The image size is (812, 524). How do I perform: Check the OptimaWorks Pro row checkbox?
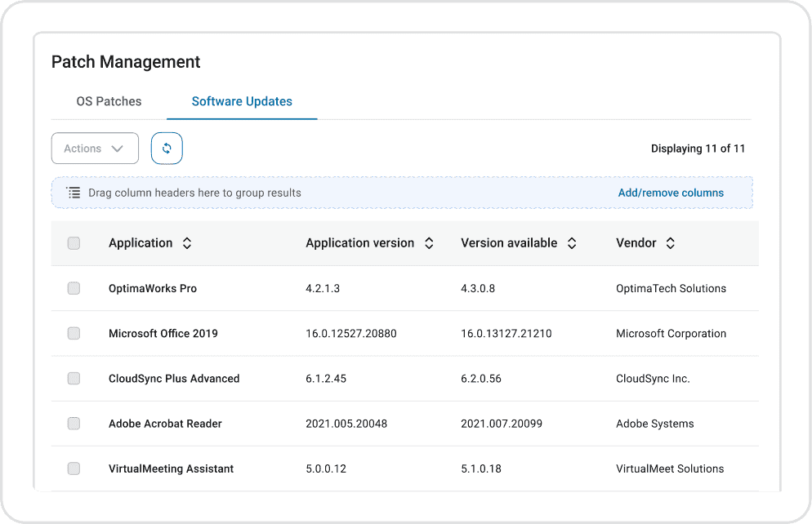[x=74, y=288]
